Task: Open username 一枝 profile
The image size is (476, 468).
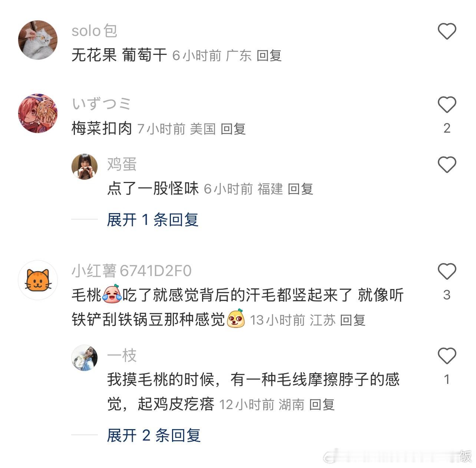Action: click(x=122, y=355)
